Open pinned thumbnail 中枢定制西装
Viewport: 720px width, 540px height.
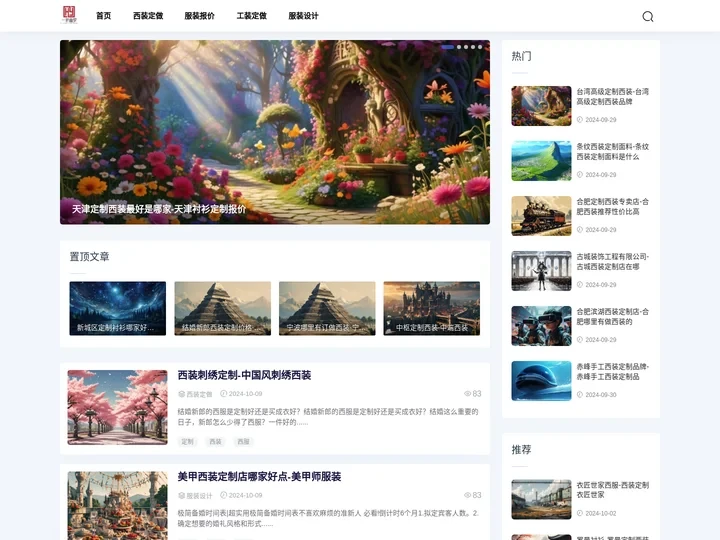tap(432, 308)
